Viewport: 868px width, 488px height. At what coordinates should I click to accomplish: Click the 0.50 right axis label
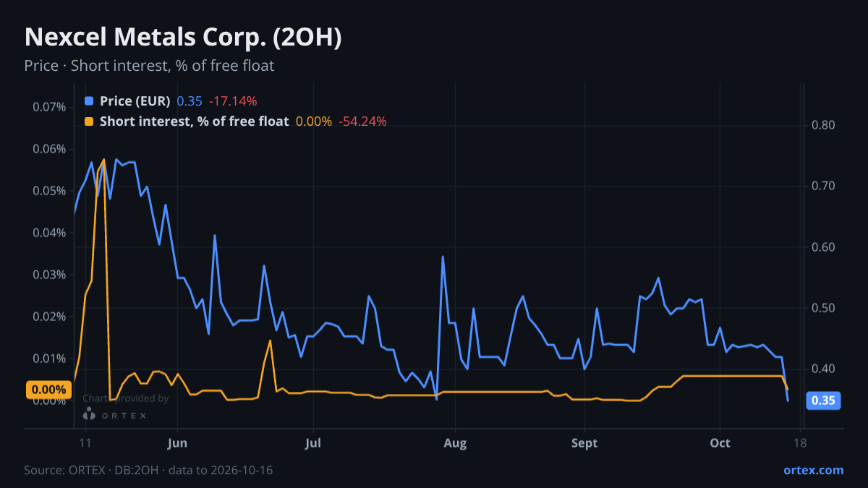pos(824,308)
